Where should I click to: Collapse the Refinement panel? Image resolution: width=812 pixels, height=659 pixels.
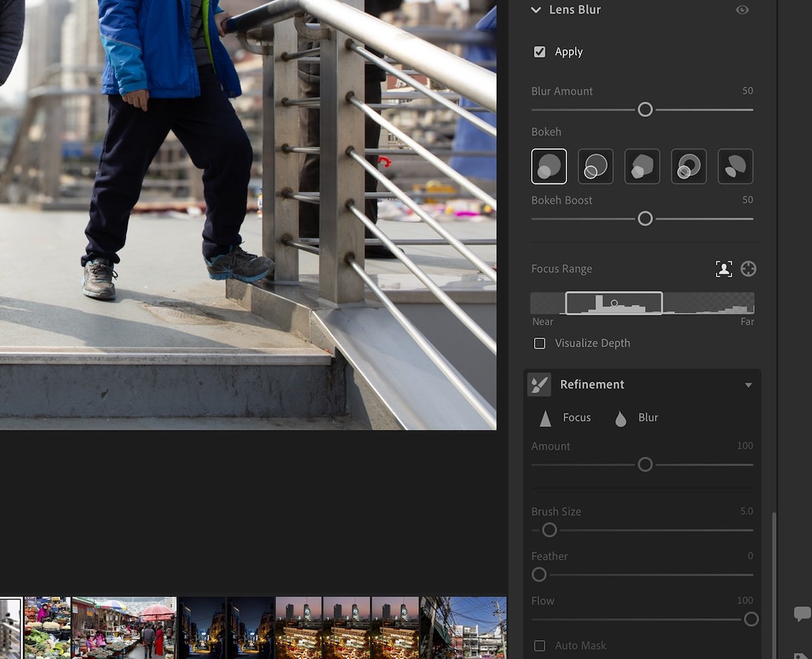pyautogui.click(x=748, y=384)
